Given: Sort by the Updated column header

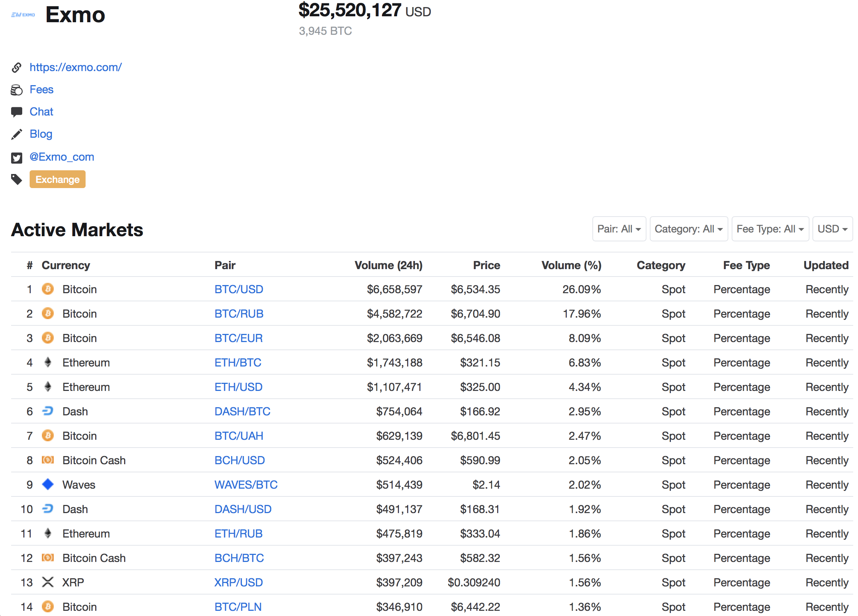Looking at the screenshot, I should point(826,265).
